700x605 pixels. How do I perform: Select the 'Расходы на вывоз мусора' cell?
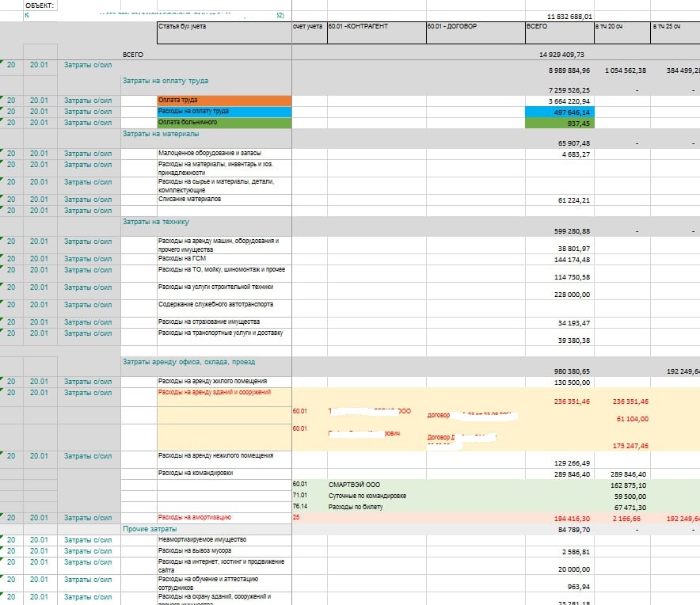coord(224,550)
